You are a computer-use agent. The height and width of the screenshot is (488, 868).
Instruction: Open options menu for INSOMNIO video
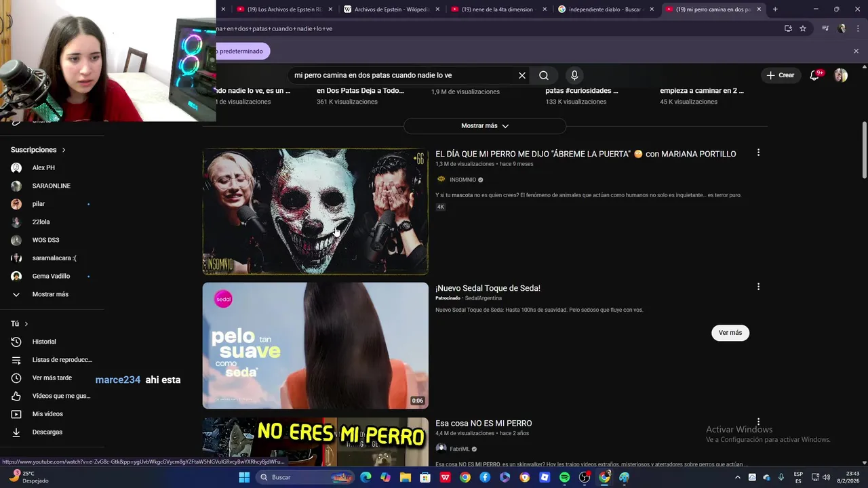(758, 153)
